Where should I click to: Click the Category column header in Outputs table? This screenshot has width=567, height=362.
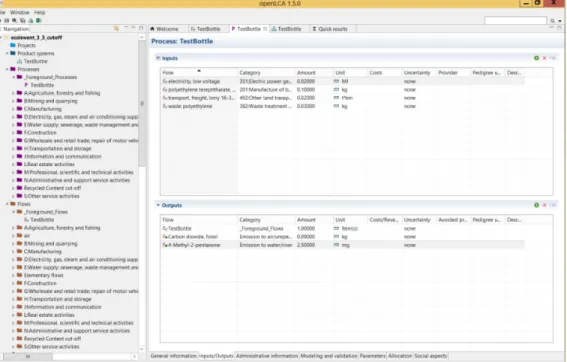(266, 220)
